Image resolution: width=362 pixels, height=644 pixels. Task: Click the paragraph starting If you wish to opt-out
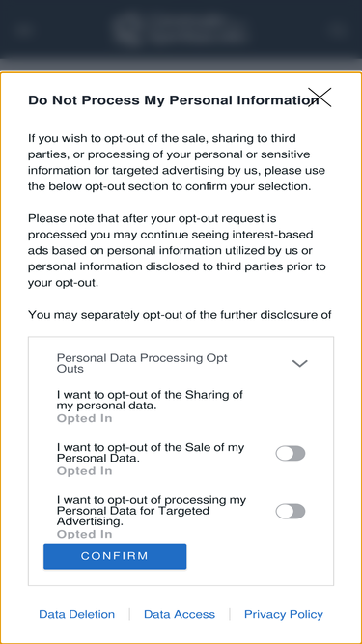[177, 162]
